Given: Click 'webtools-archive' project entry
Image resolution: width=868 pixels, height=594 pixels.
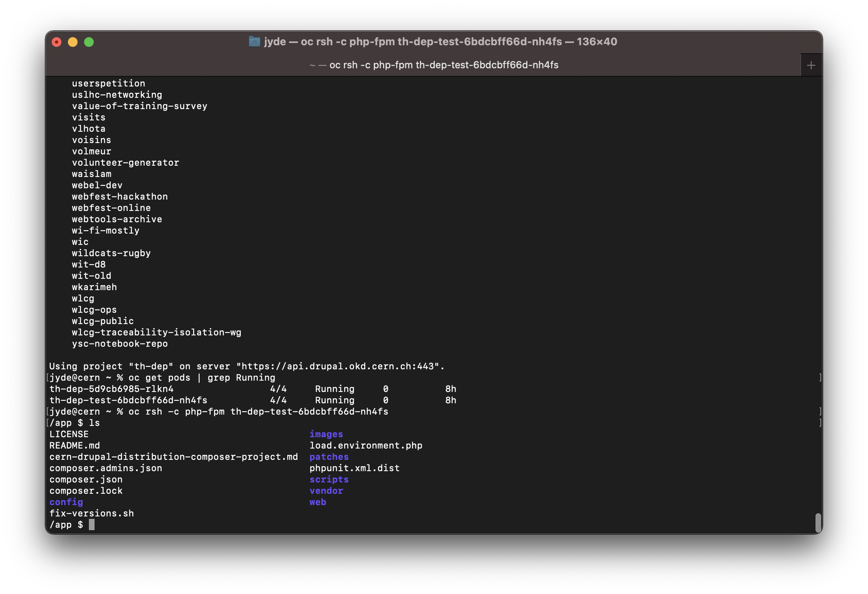Looking at the screenshot, I should (x=117, y=219).
